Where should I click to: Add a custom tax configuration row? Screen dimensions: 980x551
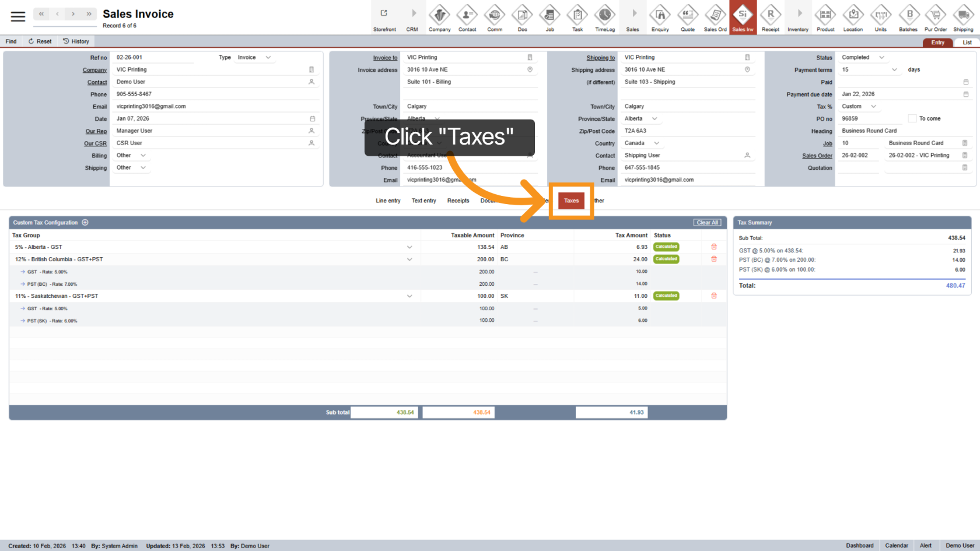85,223
